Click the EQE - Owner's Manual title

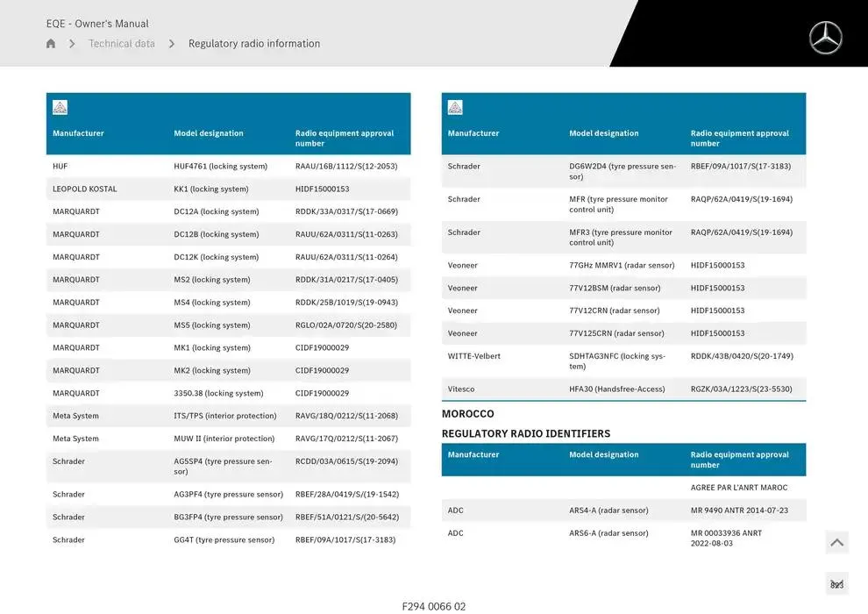(97, 24)
